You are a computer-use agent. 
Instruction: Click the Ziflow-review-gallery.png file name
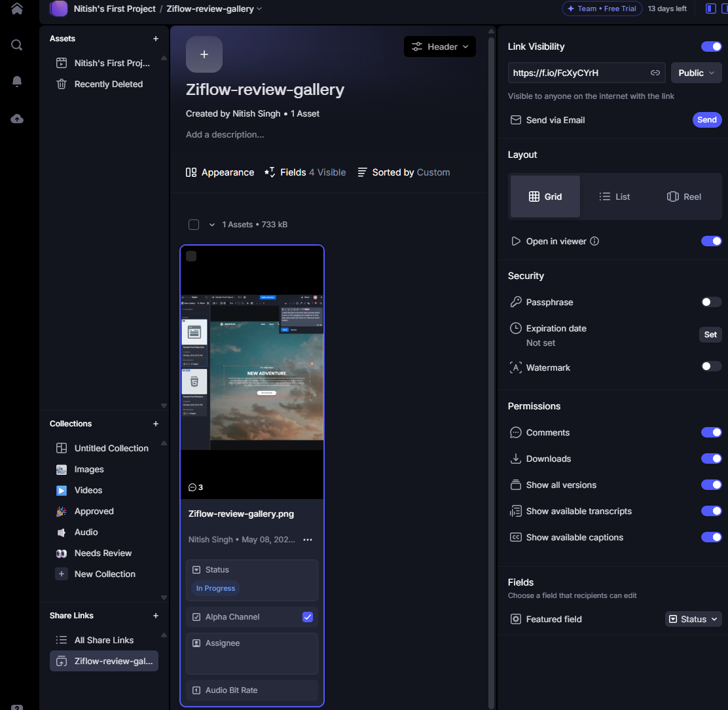(241, 514)
